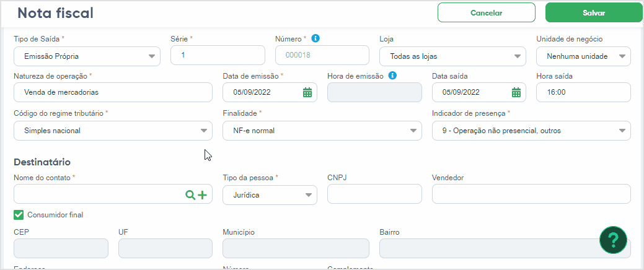This screenshot has width=644, height=270.
Task: Open the Loja dropdown showing Todas as lojas
Action: [452, 56]
